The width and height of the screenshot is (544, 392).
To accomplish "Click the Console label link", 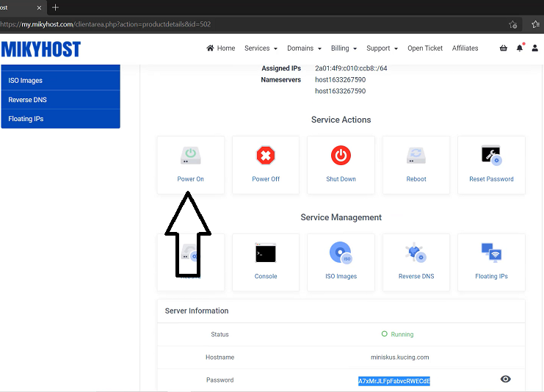I will pyautogui.click(x=266, y=276).
